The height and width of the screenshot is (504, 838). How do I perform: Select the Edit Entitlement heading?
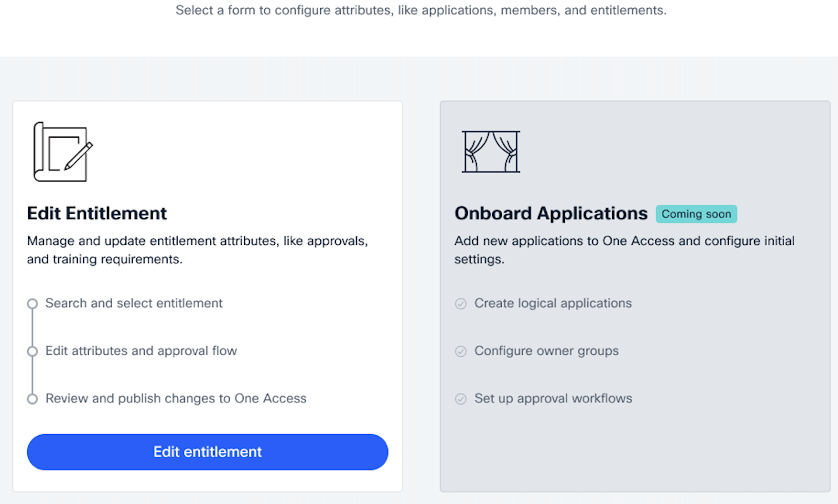97,214
